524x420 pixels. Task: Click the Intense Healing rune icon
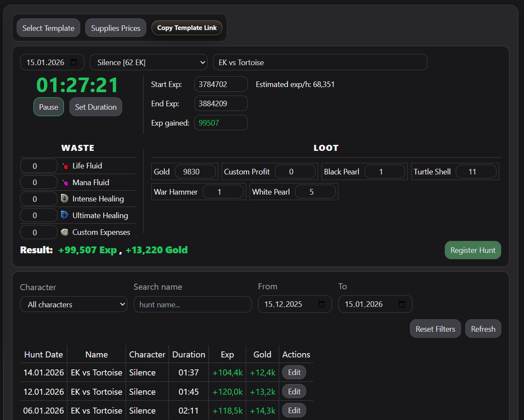point(65,199)
